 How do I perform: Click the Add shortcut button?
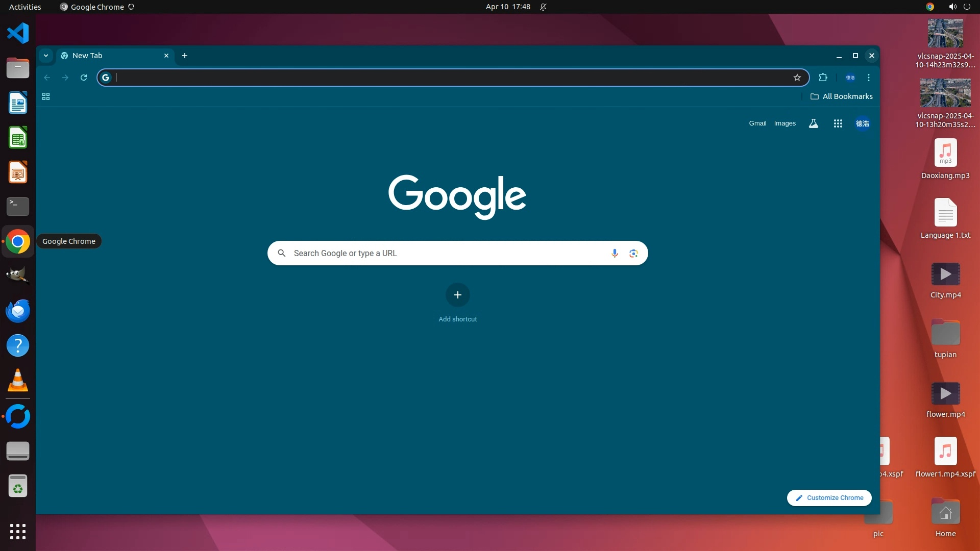[x=458, y=295]
